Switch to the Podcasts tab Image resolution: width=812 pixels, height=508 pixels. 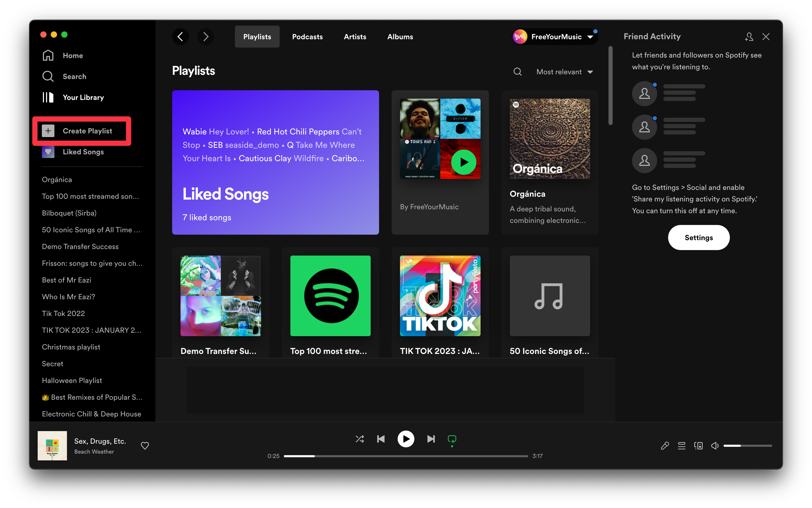tap(307, 37)
